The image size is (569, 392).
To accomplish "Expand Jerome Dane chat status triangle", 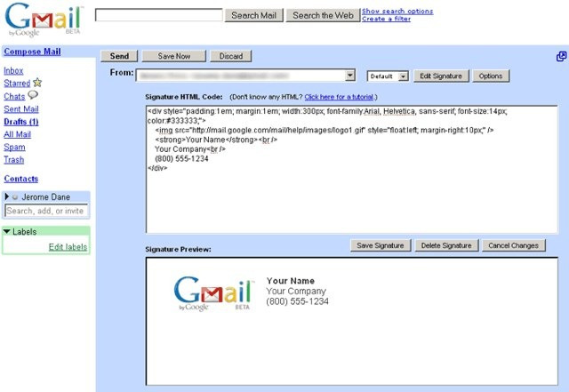I will tap(6, 196).
